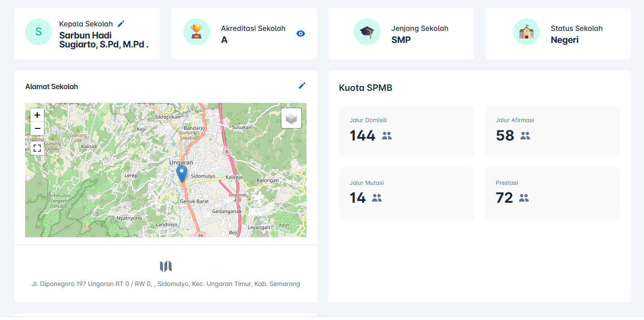
Task: Select the Jalur Mutasi quota value 14
Action: coord(358,198)
